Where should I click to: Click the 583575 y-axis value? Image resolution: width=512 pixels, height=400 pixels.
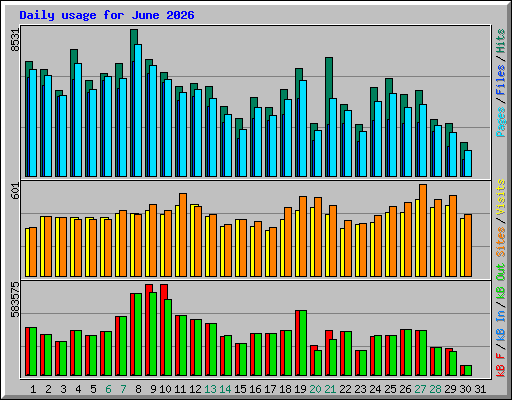coord(15,300)
